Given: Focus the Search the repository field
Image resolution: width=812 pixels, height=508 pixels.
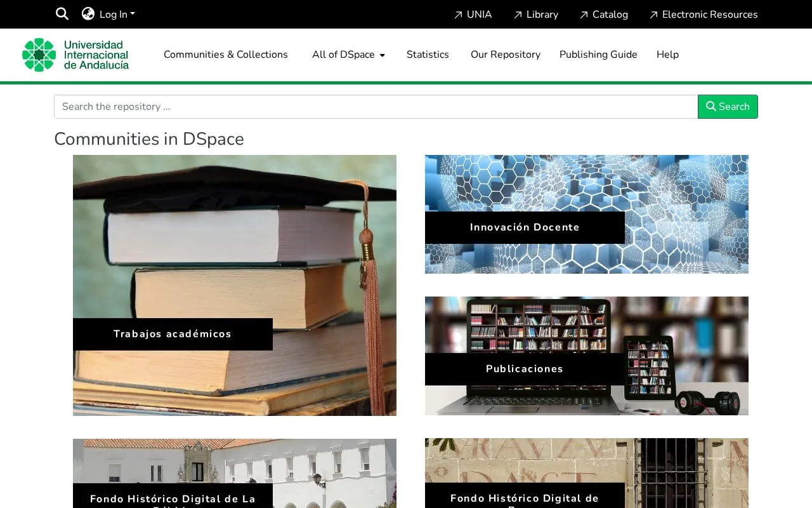Looking at the screenshot, I should tap(376, 107).
